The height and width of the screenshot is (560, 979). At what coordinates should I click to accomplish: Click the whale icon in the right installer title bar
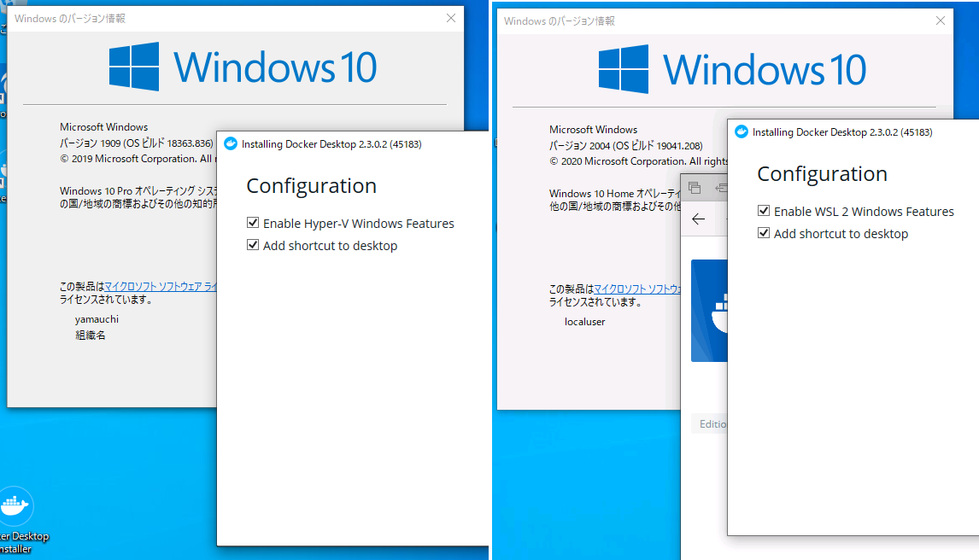click(x=741, y=132)
